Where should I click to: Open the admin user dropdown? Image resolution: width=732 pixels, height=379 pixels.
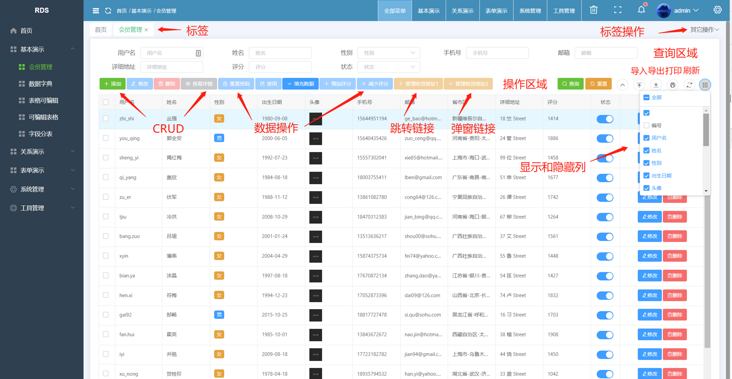click(x=677, y=10)
